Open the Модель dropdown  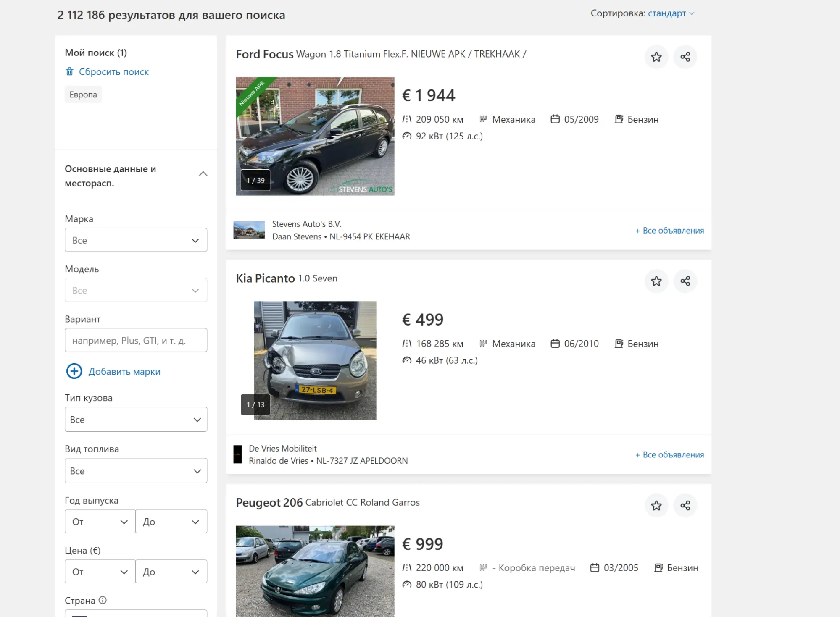(136, 290)
